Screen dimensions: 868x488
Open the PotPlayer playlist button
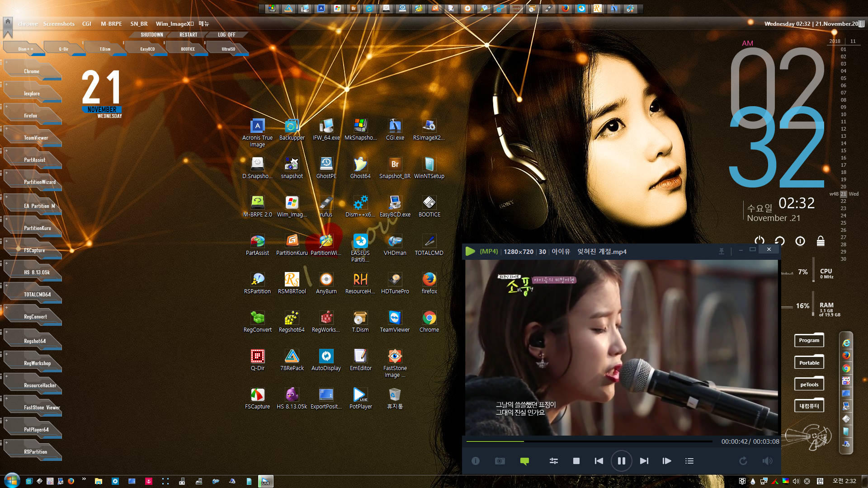[689, 461]
